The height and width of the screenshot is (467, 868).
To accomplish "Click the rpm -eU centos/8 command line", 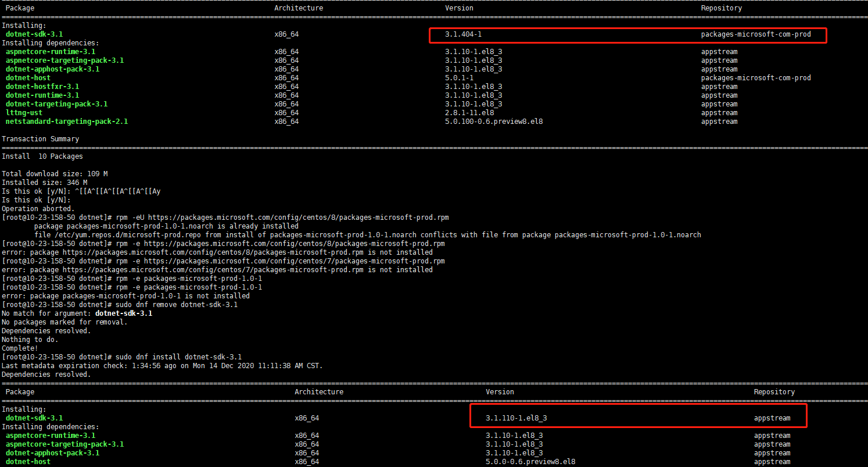I will point(225,218).
